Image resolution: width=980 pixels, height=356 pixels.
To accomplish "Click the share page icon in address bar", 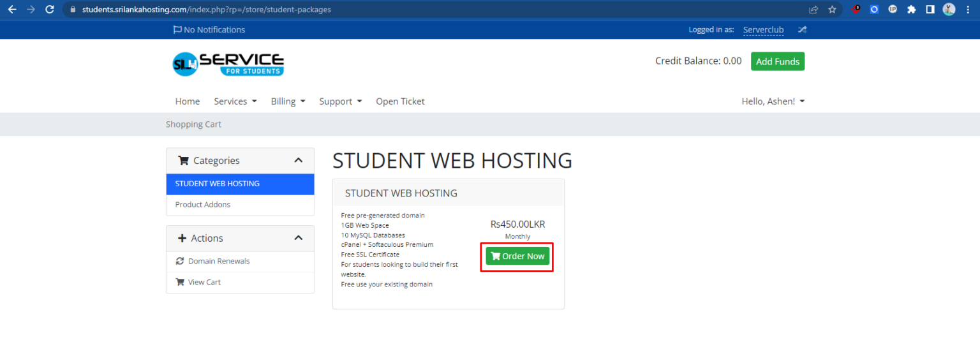I will coord(813,10).
